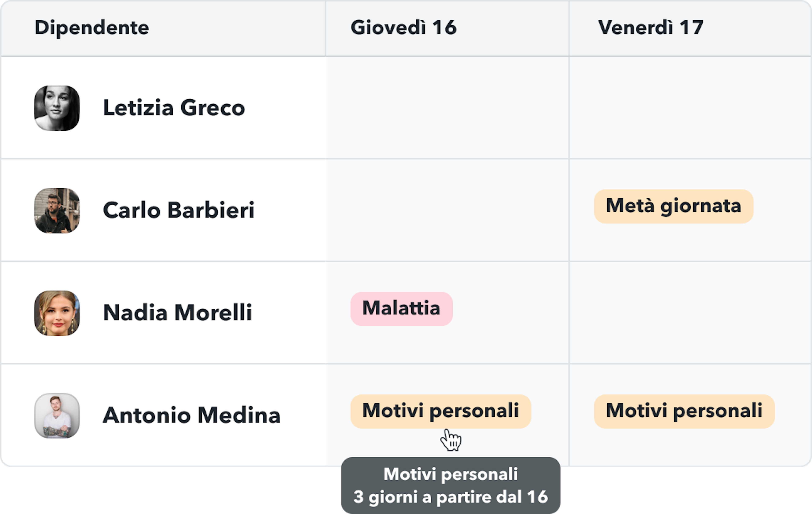Image resolution: width=812 pixels, height=514 pixels.
Task: Select the Venerdì 17 column header
Action: 650,28
